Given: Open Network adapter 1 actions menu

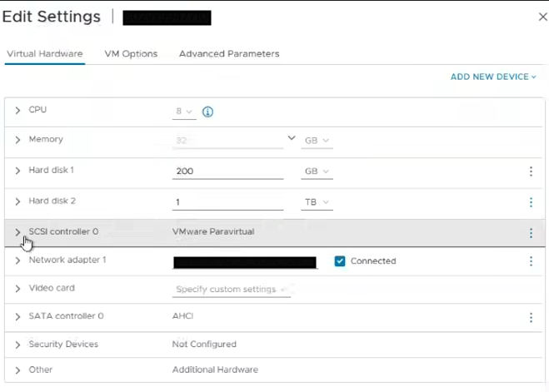Looking at the screenshot, I should click(531, 261).
